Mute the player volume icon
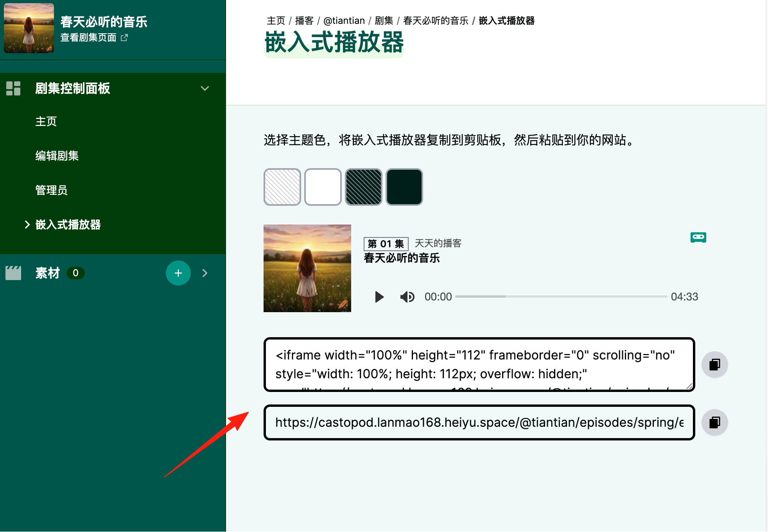The height and width of the screenshot is (532, 768). click(x=407, y=297)
